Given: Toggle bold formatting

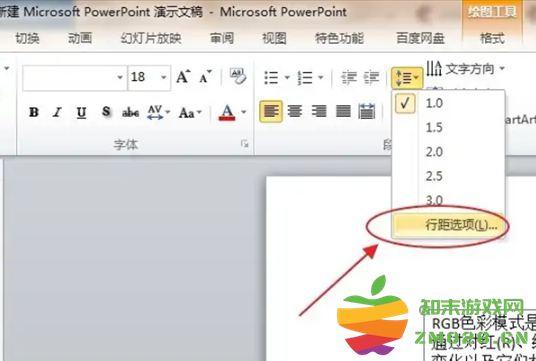Looking at the screenshot, I should click(x=34, y=112).
